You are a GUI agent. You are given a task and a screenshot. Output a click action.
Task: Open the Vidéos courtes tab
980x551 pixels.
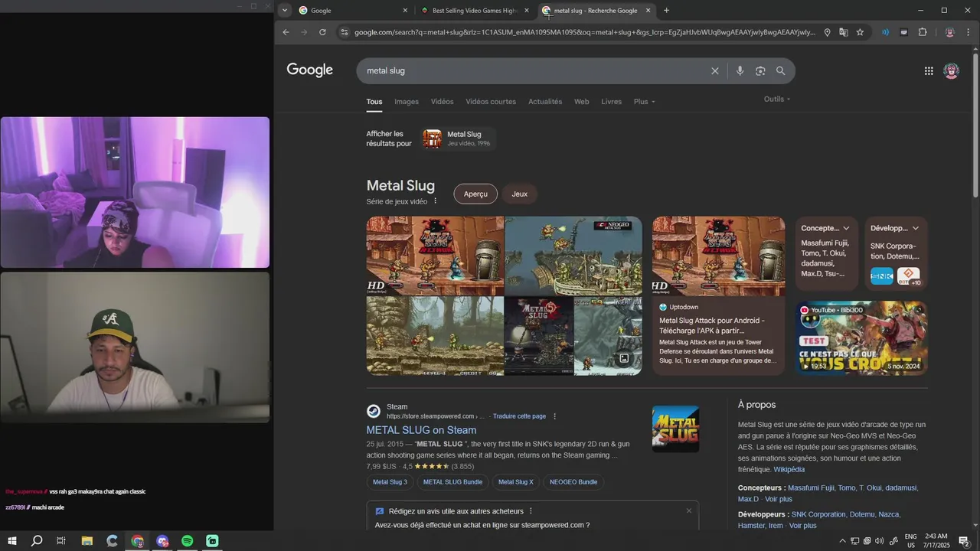[x=491, y=102]
